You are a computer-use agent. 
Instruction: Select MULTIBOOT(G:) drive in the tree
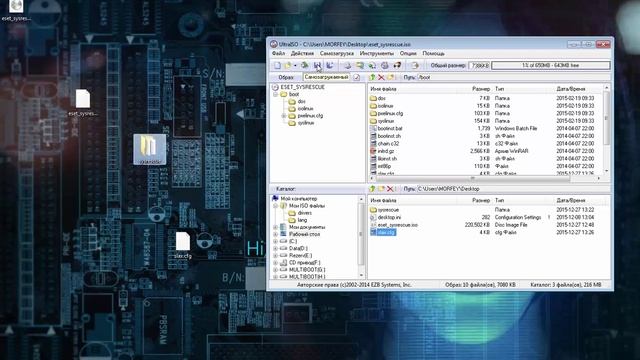[307, 270]
